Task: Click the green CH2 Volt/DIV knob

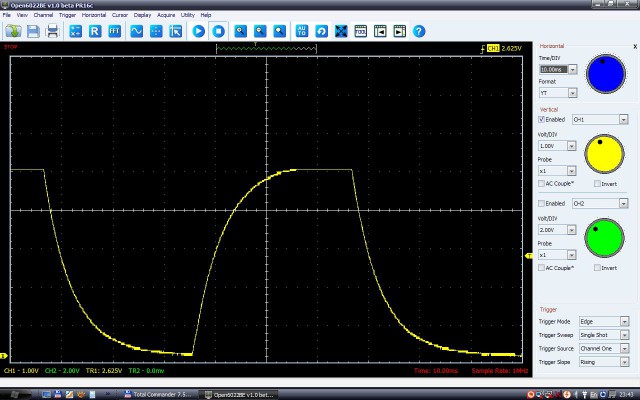Action: 604,238
